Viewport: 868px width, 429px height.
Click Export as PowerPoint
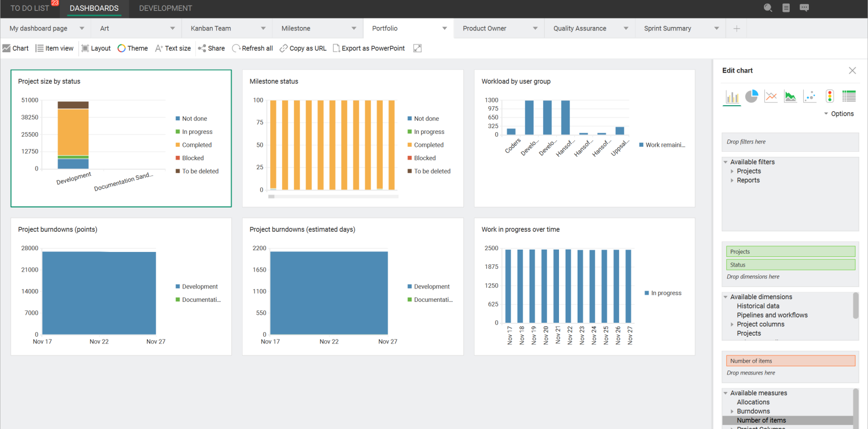tap(369, 48)
